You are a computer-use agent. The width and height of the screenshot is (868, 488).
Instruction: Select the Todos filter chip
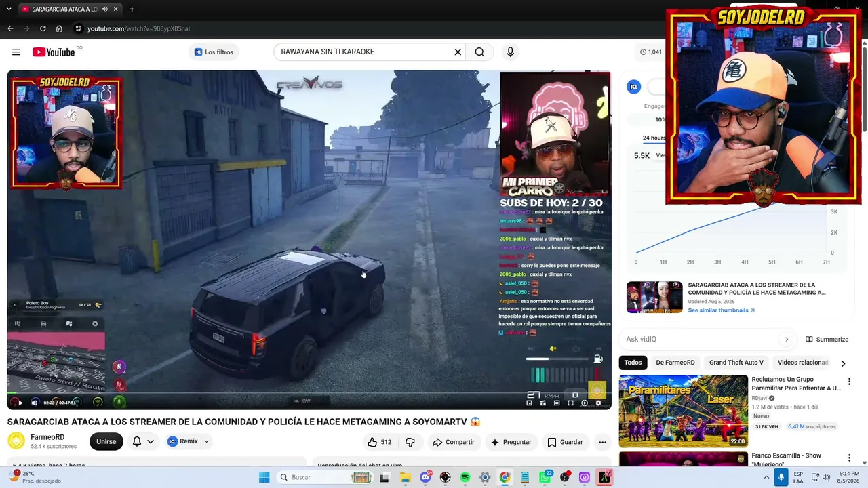coord(633,363)
